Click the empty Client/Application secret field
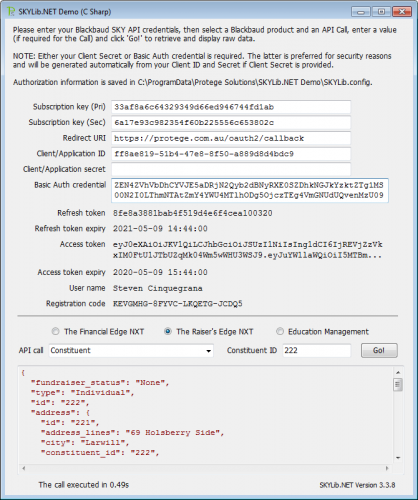This screenshot has width=418, height=500. [x=231, y=169]
